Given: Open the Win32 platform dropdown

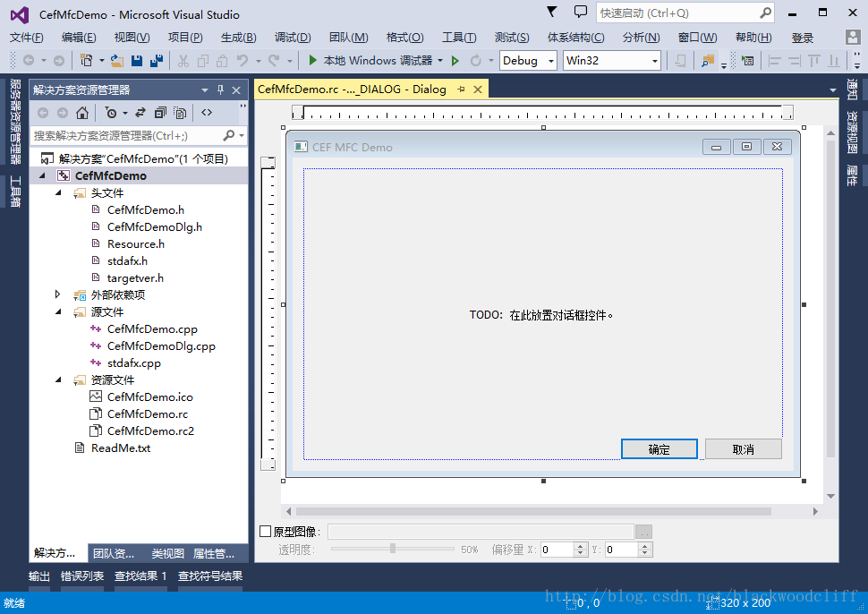Looking at the screenshot, I should pos(655,61).
